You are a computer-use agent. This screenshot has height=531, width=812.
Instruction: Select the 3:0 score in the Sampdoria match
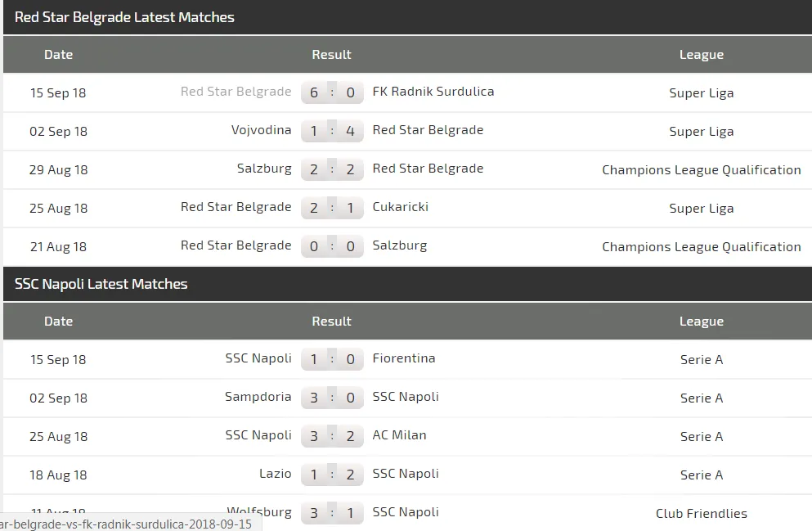click(x=332, y=398)
